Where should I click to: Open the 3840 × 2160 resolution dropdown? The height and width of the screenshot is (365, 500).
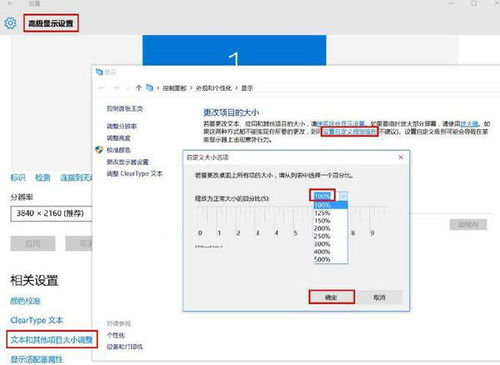51,214
